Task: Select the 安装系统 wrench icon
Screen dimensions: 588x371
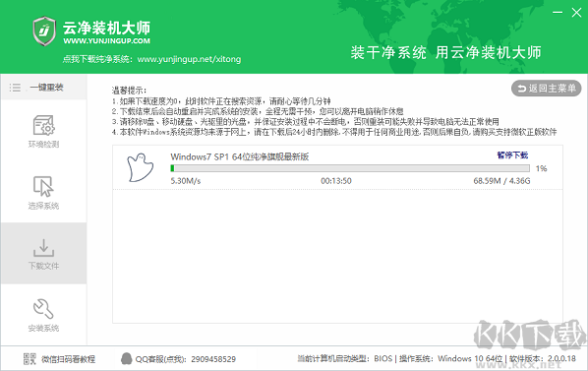Action: 43,308
